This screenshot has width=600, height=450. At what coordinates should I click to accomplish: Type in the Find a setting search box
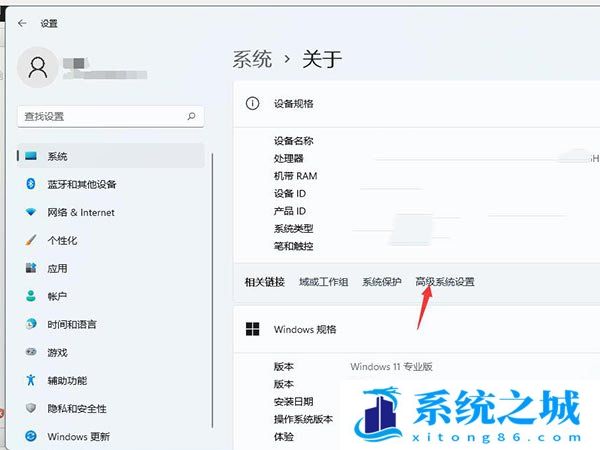100,116
